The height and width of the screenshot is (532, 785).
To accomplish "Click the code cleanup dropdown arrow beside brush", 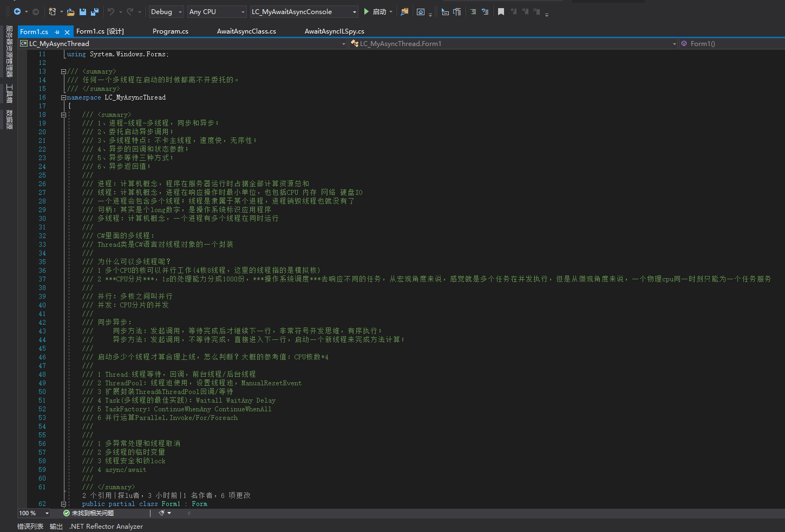I will click(x=169, y=513).
